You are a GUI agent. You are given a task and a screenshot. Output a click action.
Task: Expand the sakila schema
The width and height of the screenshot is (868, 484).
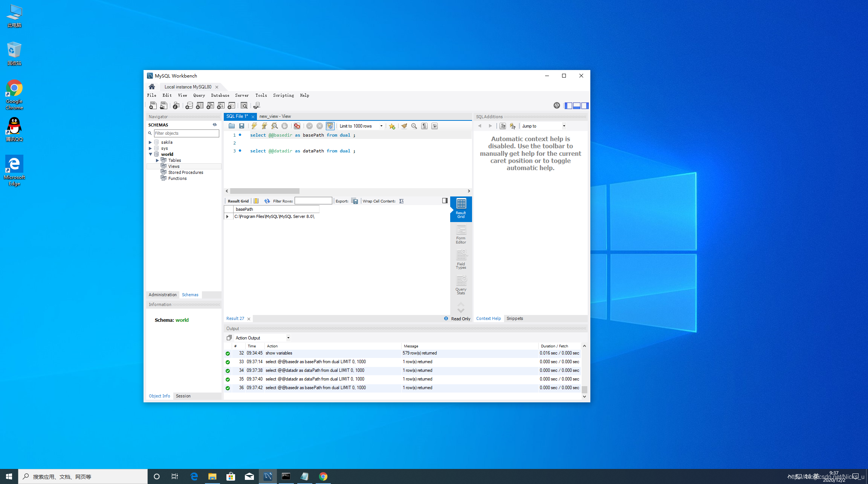click(150, 142)
